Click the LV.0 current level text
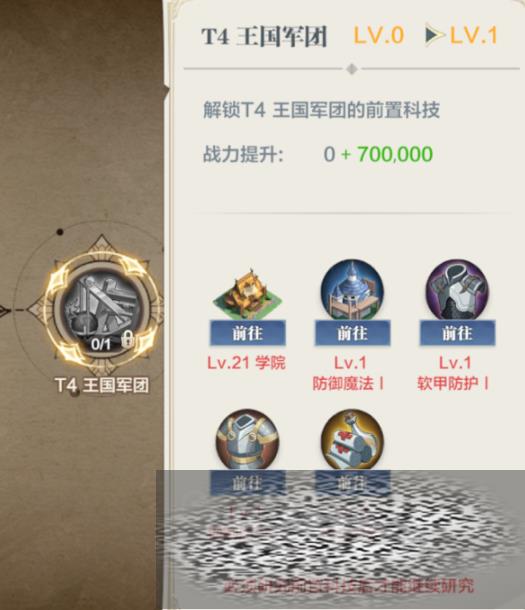The height and width of the screenshot is (610, 525). pyautogui.click(x=379, y=35)
